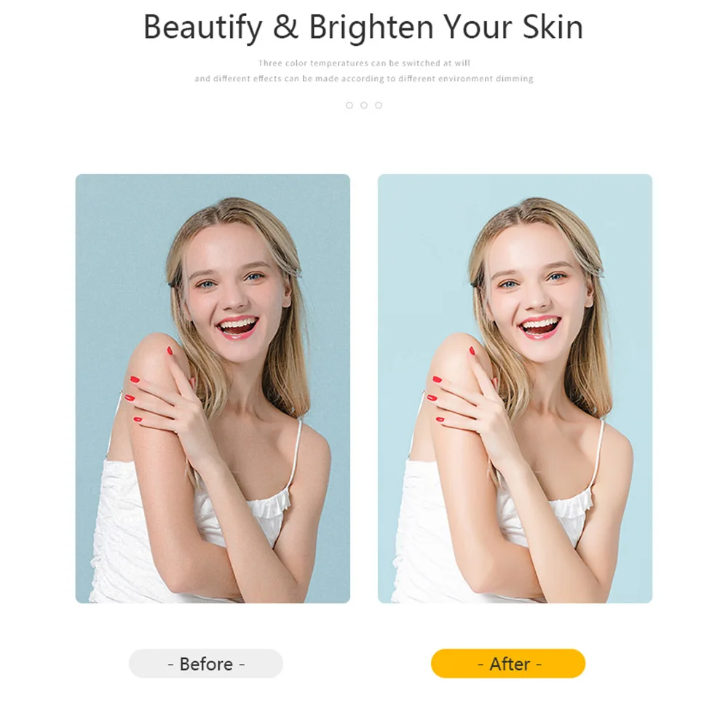Screen dimensions: 728x728
Task: Click the smiling face in the Before photo
Action: pos(234,293)
